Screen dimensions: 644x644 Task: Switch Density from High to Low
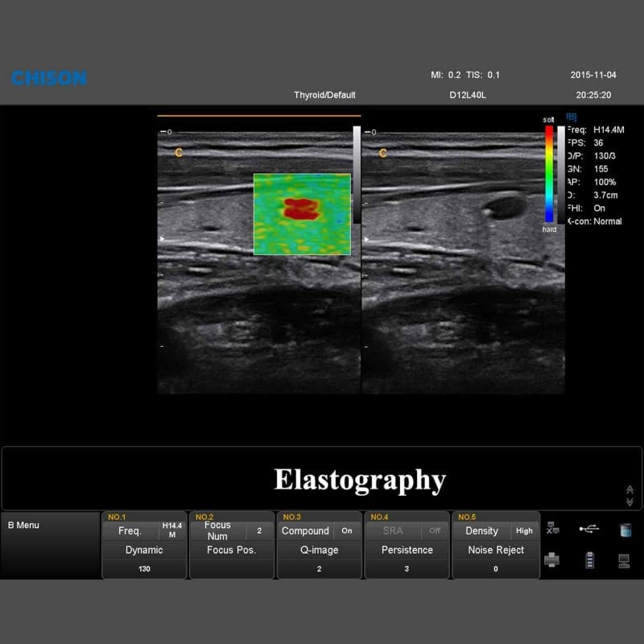[524, 531]
